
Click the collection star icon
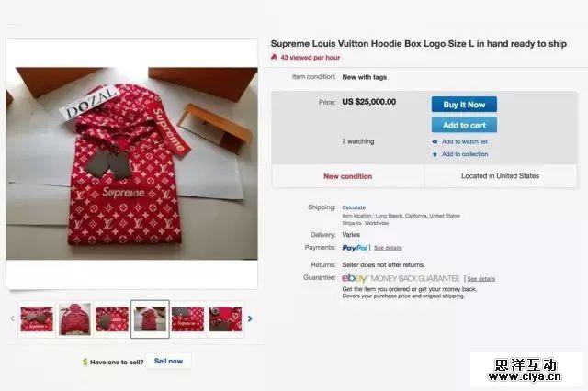(x=435, y=154)
